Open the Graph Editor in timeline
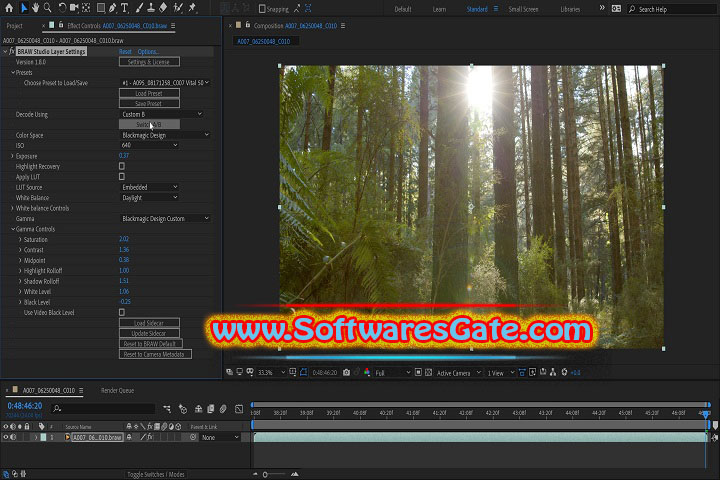This screenshot has width=720, height=480. coord(239,408)
